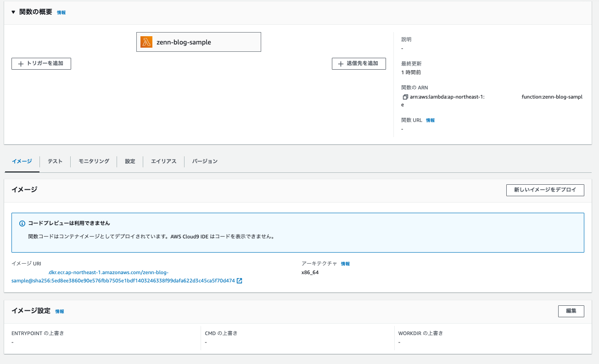The width and height of the screenshot is (599, 364).
Task: Switch to the イメージ tab
Action: [22, 161]
